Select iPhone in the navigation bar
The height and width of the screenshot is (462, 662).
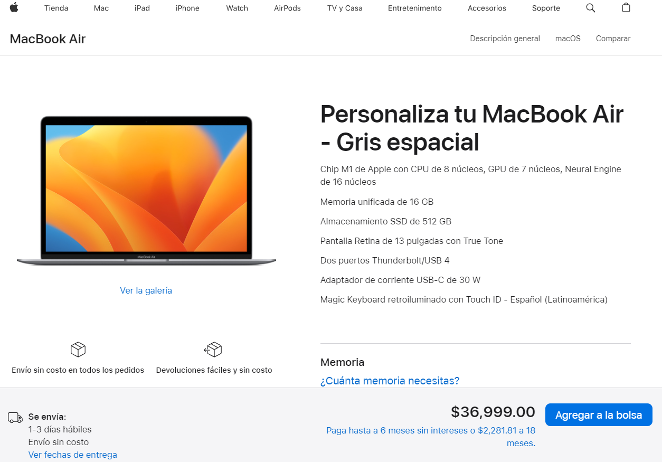(x=187, y=8)
